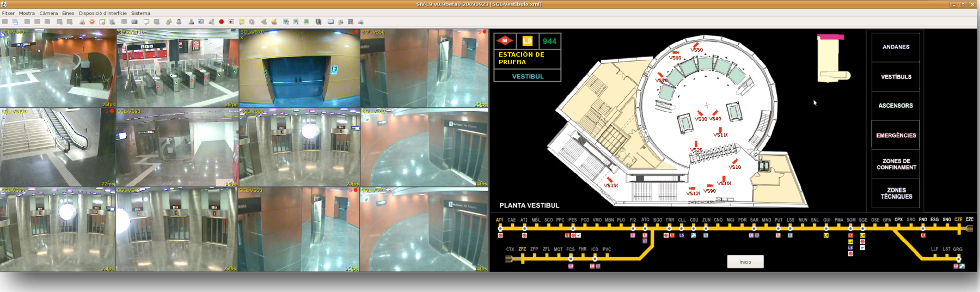Select station FND on the line diagram
980x292 pixels.
tap(923, 220)
